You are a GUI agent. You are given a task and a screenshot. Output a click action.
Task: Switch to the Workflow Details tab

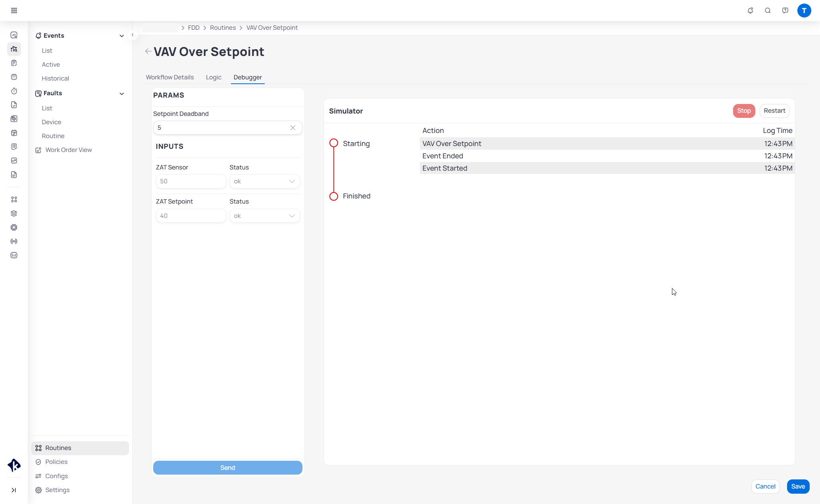click(x=170, y=77)
